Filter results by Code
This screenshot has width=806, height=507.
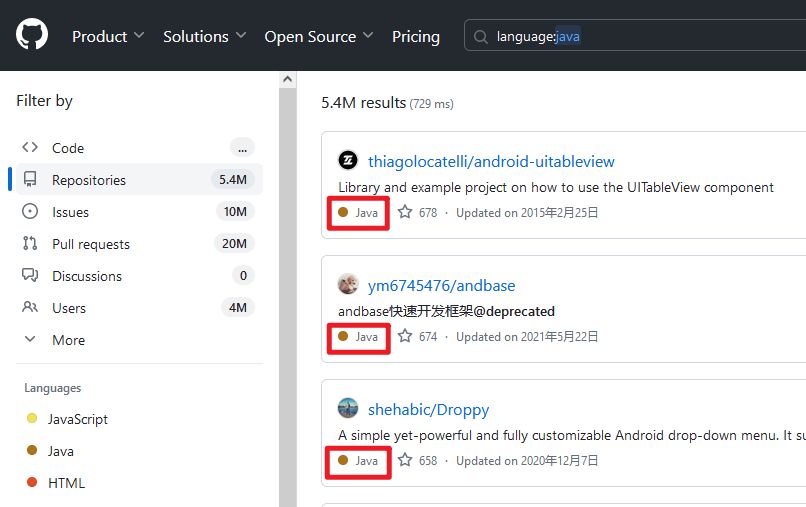tap(139, 148)
